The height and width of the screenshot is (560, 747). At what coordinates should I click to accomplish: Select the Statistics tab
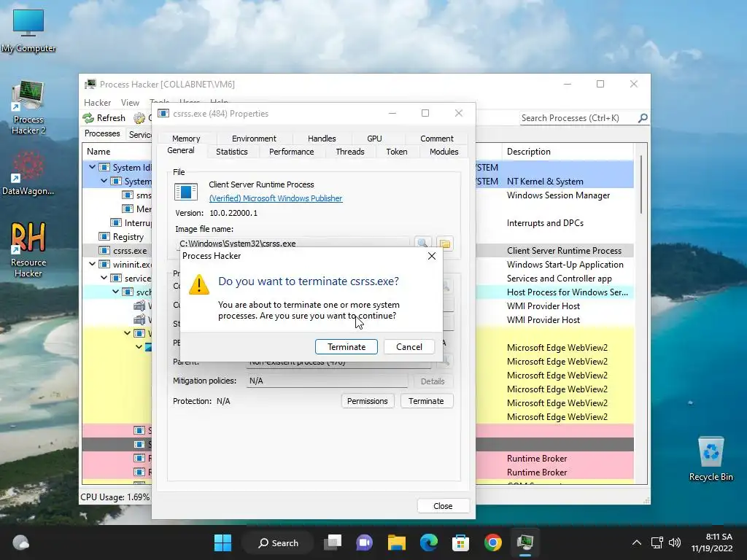231,152
